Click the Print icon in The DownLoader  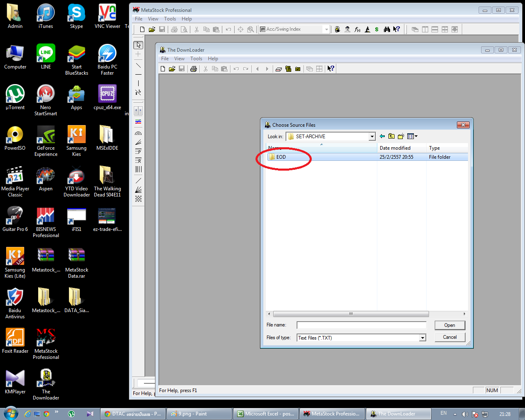pyautogui.click(x=194, y=68)
